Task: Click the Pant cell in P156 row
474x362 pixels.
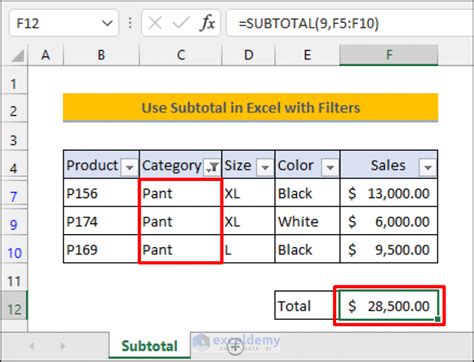Action: (180, 193)
